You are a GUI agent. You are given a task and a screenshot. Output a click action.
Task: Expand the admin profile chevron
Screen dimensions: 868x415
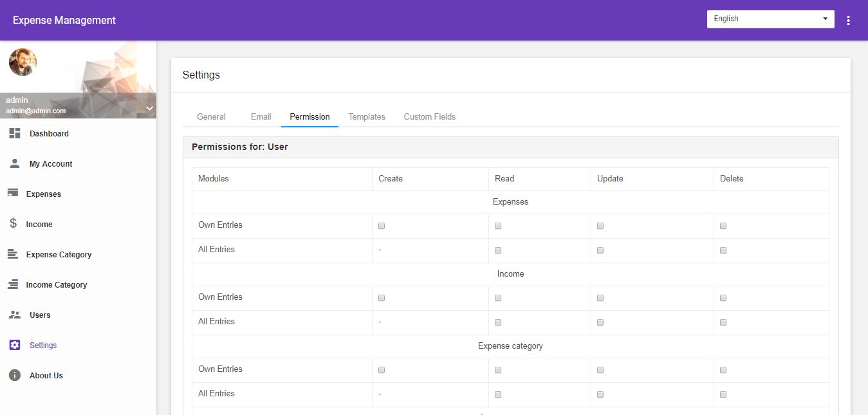(x=149, y=108)
